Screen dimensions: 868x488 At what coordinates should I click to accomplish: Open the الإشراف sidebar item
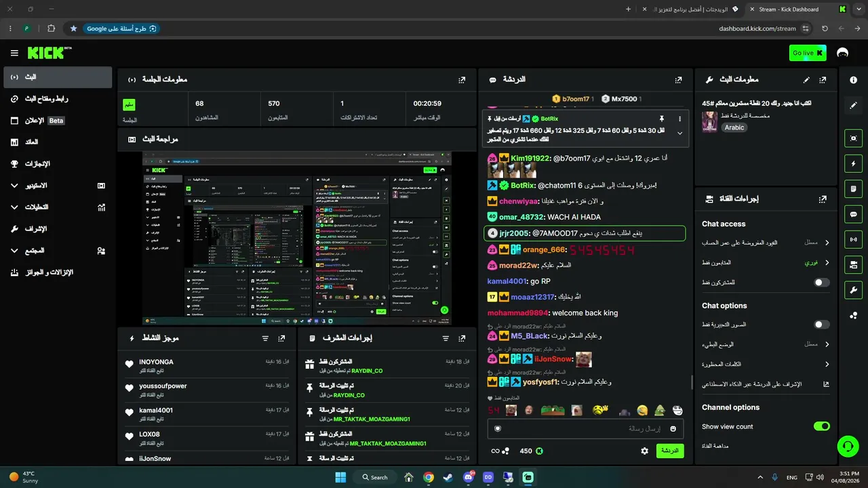tap(58, 229)
